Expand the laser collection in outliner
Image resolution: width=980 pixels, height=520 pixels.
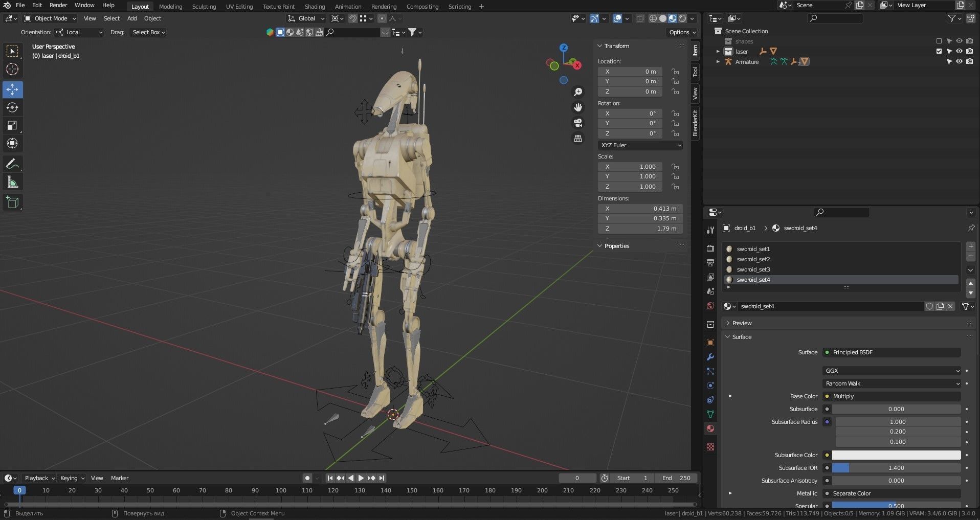tap(718, 51)
